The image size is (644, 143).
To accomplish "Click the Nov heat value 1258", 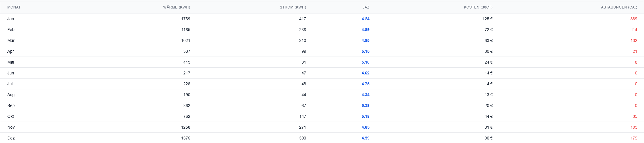I will click(186, 127).
